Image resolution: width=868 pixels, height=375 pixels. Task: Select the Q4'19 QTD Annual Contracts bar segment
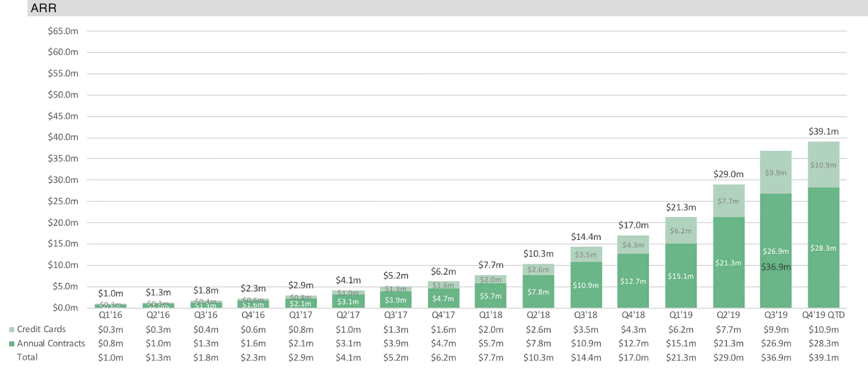point(823,247)
